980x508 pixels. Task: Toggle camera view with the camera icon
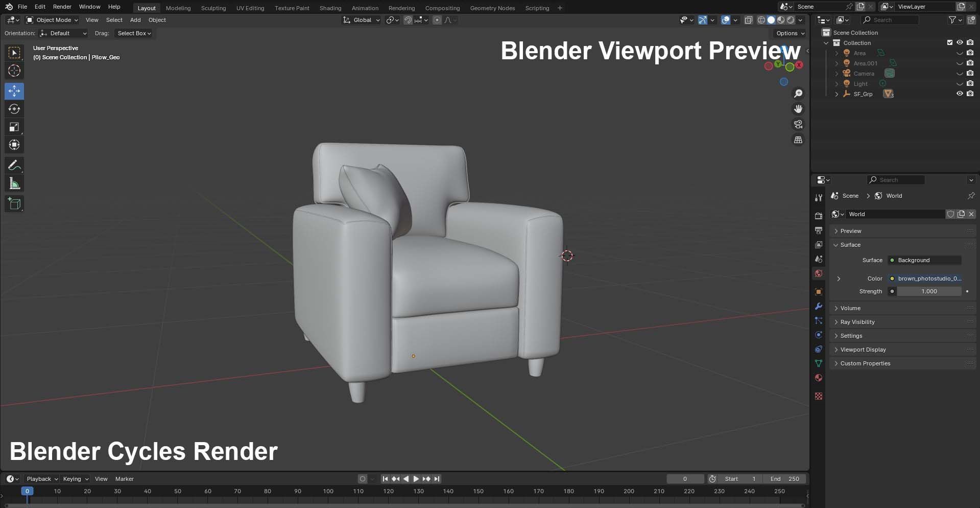[x=798, y=124]
